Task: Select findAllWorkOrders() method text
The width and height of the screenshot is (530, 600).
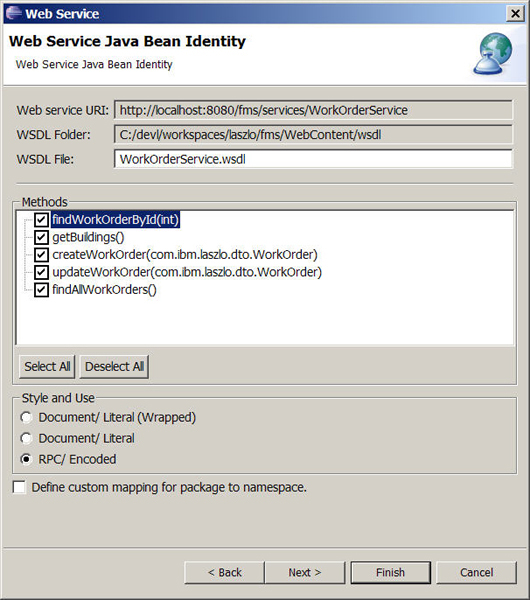Action: [104, 290]
